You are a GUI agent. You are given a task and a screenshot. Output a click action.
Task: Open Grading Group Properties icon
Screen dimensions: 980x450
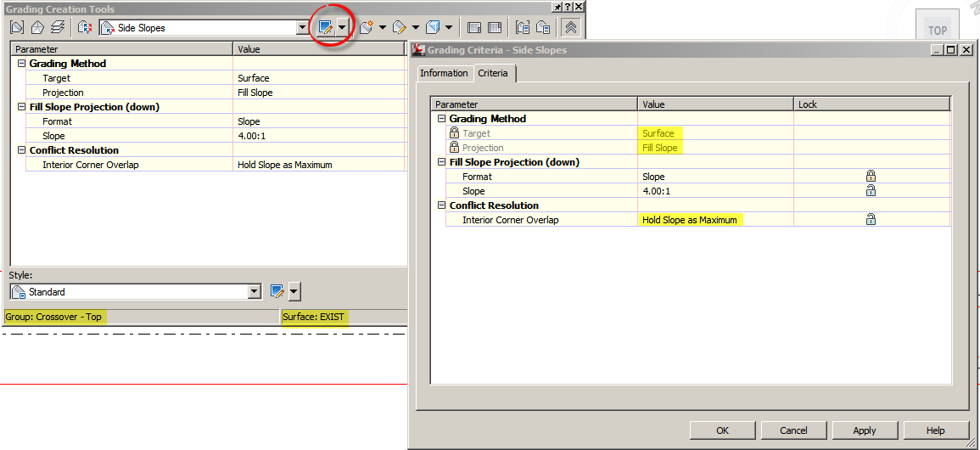(474, 27)
